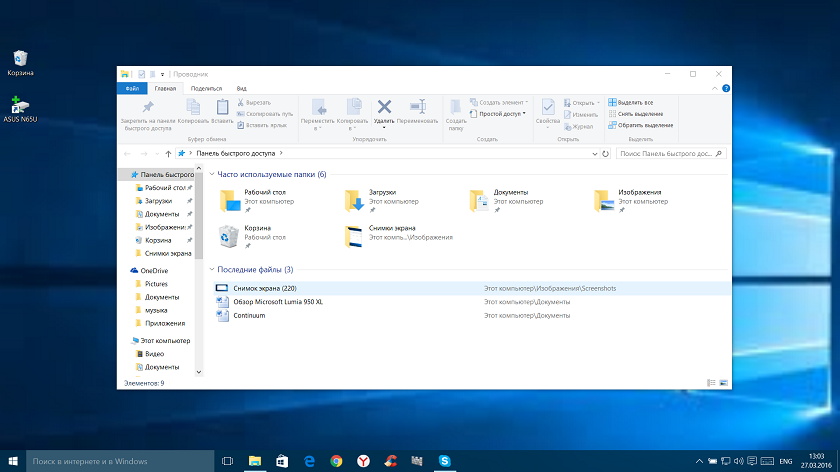This screenshot has height=472, width=840.
Task: Switch to the Вид ribbon tab
Action: pos(241,88)
